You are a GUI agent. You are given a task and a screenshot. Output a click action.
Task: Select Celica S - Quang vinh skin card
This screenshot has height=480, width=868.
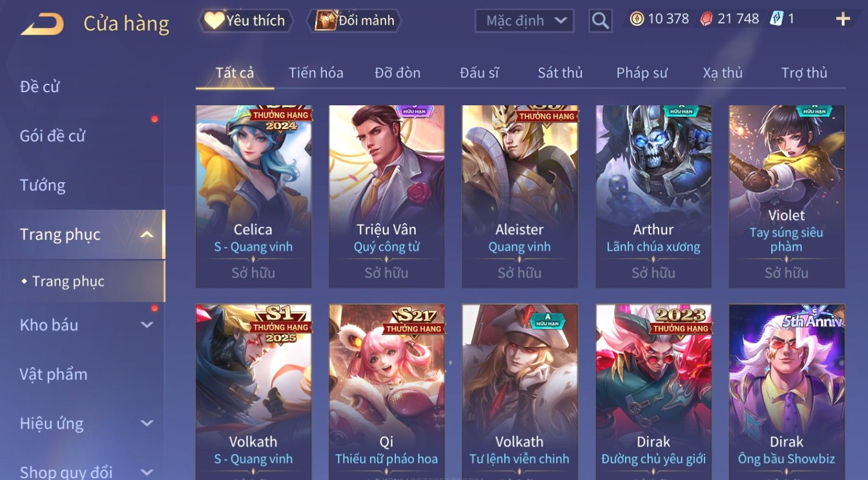coord(253,196)
